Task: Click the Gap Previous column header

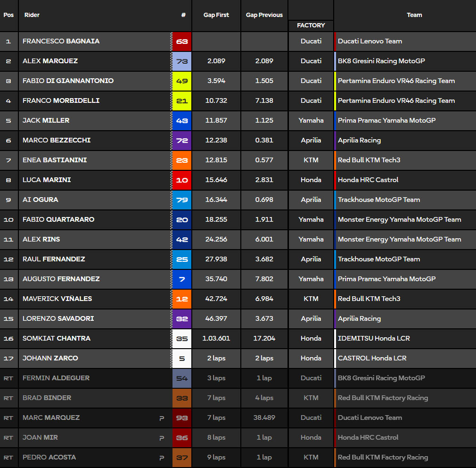Action: click(x=264, y=15)
